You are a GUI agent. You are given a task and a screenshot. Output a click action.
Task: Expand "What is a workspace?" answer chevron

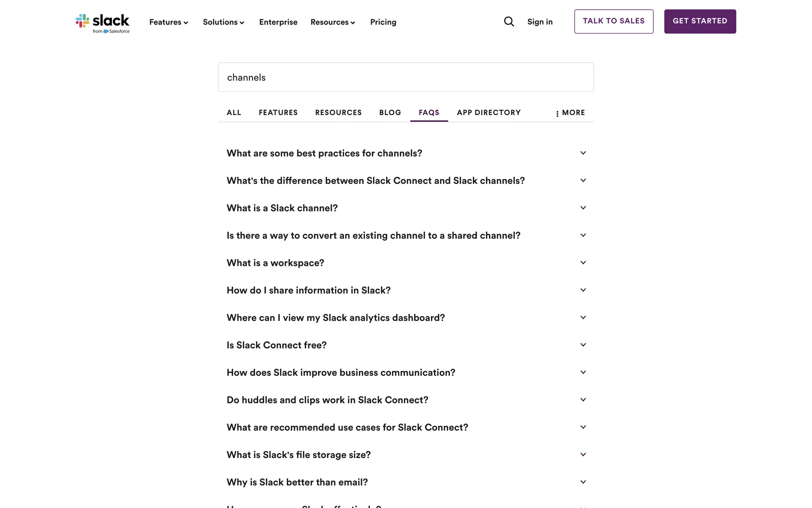point(583,263)
